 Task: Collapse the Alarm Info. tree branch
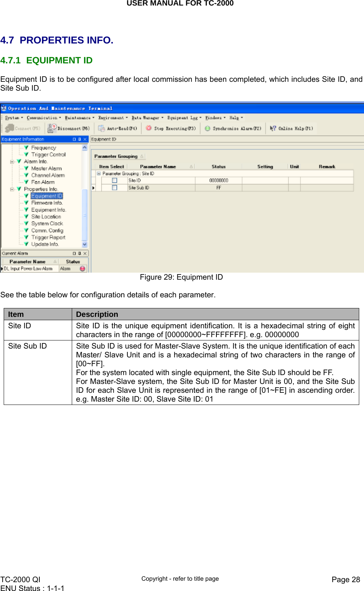coord(12,161)
